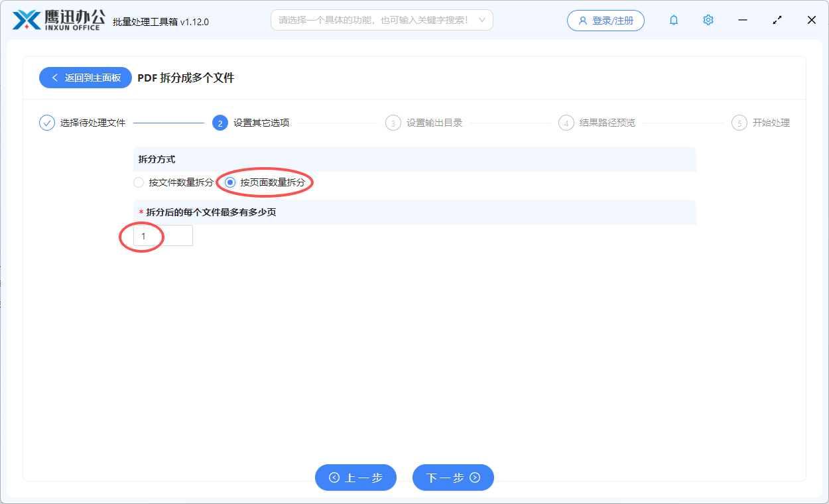Image resolution: width=829 pixels, height=504 pixels.
Task: Open the 登录/注册 login button
Action: (606, 21)
